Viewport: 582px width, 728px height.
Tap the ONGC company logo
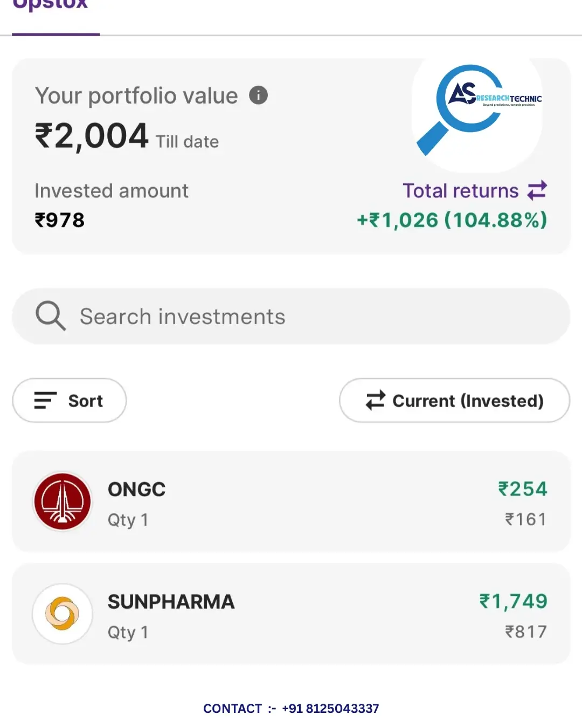(63, 502)
